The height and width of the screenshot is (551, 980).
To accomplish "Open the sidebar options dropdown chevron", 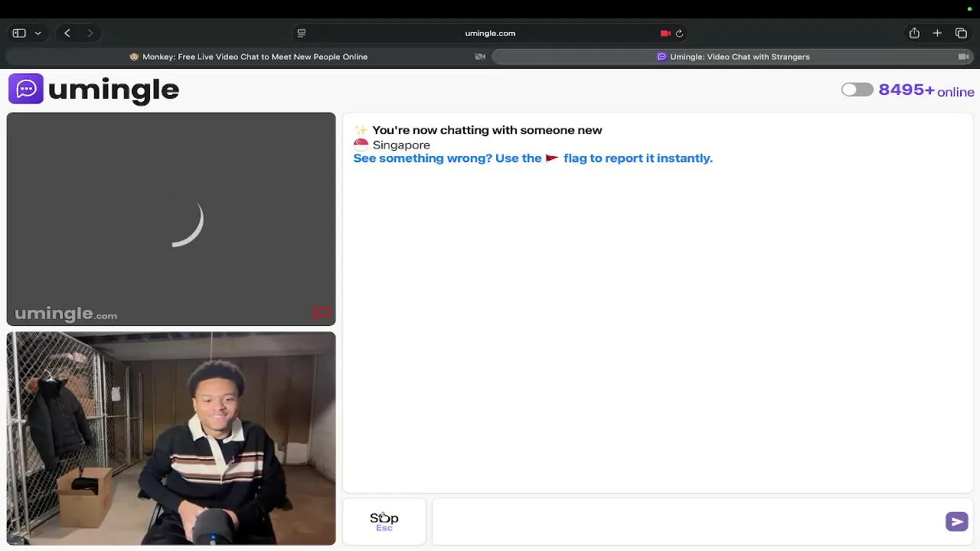I will click(x=38, y=34).
